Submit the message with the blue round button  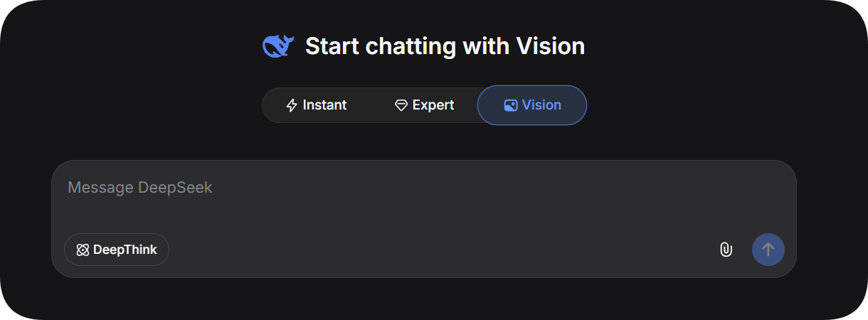pos(768,250)
